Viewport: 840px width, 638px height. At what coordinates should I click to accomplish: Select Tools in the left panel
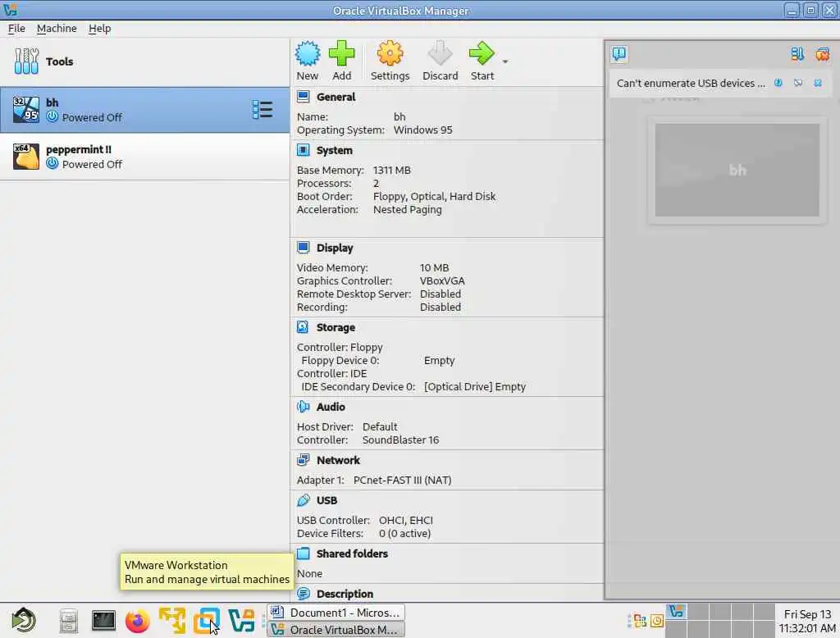tap(144, 62)
